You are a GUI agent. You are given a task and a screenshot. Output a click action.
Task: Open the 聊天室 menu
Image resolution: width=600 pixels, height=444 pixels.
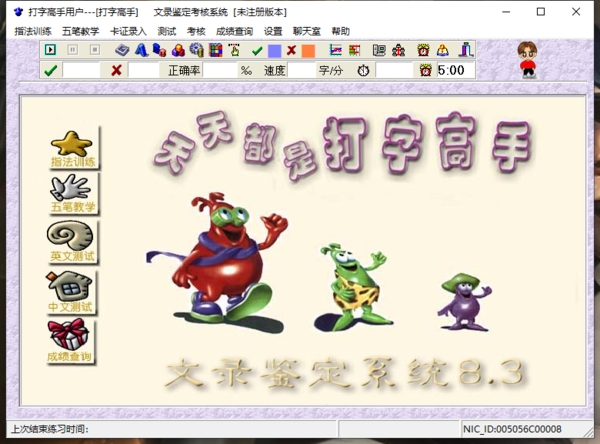[307, 31]
